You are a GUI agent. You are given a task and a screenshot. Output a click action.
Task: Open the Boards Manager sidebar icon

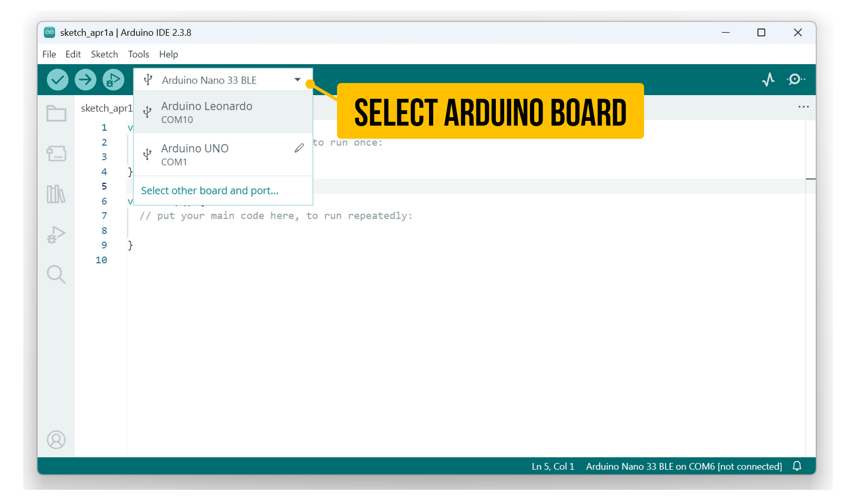pyautogui.click(x=56, y=153)
